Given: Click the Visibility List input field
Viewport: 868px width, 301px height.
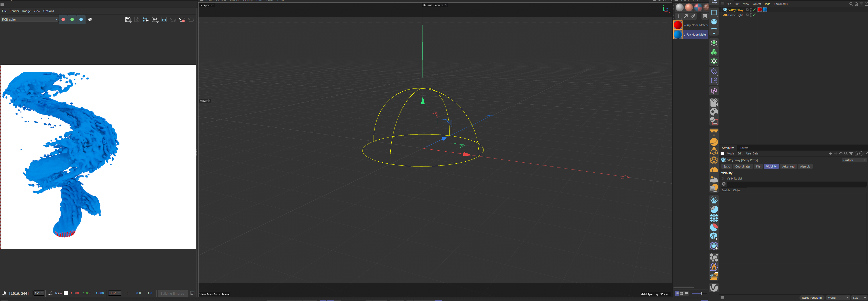Looking at the screenshot, I should tap(797, 184).
